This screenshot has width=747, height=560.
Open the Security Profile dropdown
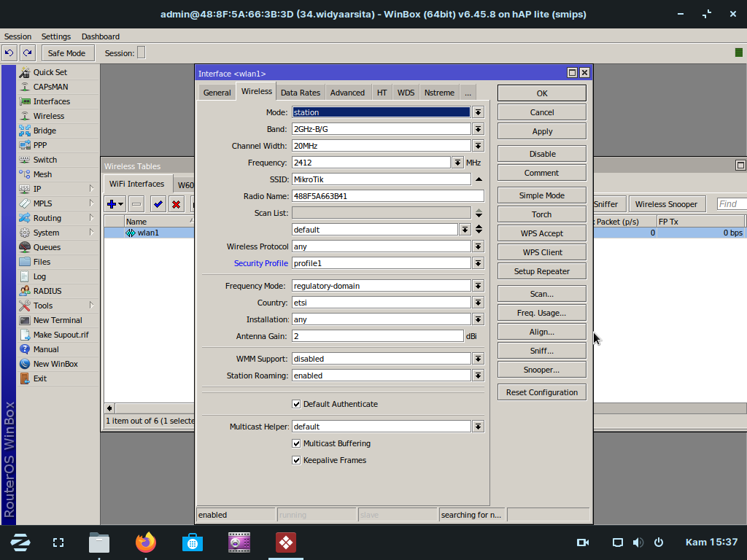click(x=478, y=263)
